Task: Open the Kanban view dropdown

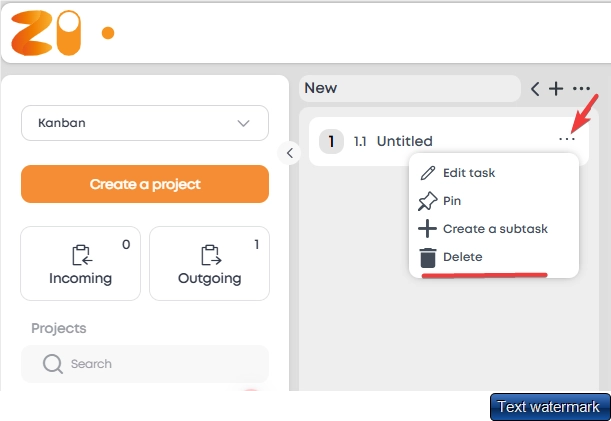Action: tap(145, 123)
